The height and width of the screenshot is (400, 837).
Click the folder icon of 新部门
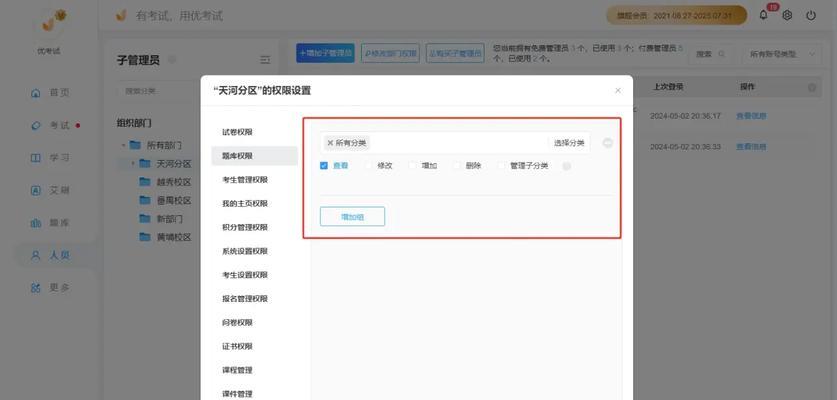click(145, 218)
